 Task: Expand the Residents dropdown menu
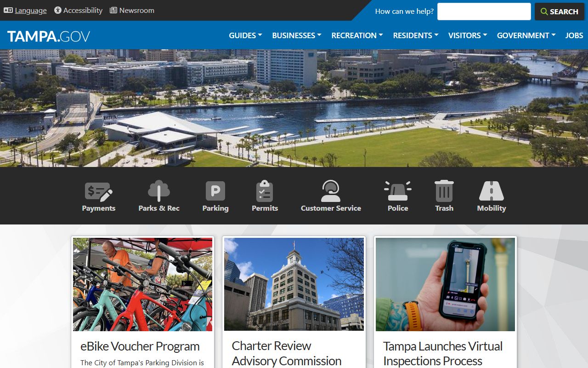pyautogui.click(x=416, y=35)
